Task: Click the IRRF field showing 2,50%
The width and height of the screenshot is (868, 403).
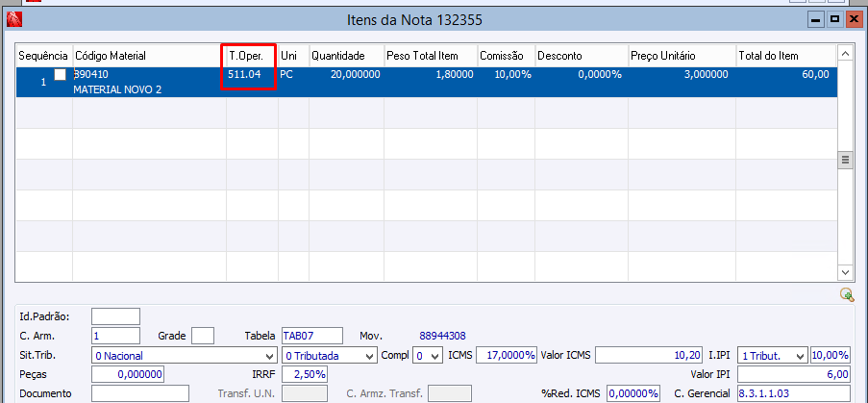Action: tap(304, 375)
